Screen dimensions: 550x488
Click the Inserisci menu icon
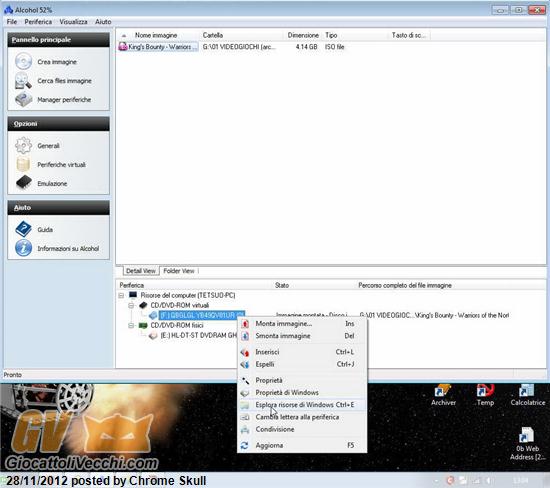tap(245, 352)
